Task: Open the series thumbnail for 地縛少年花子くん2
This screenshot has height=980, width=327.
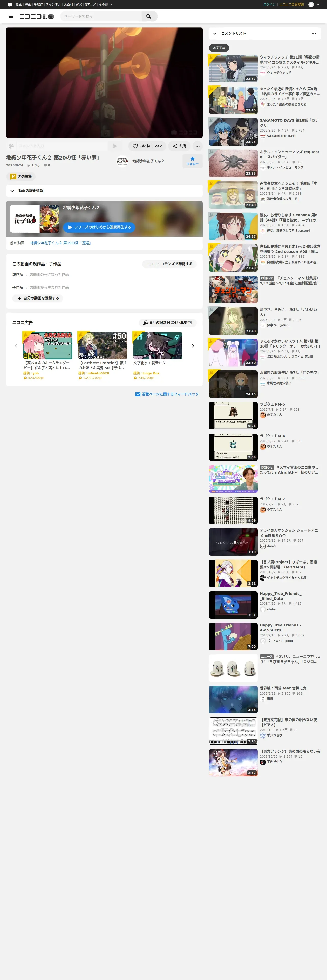Action: (35, 219)
